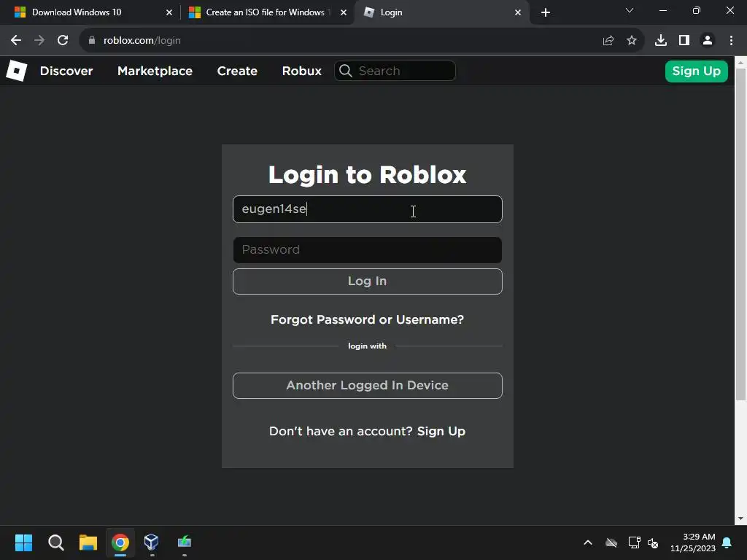Click the Roblox logo icon
The image size is (747, 560).
[17, 71]
